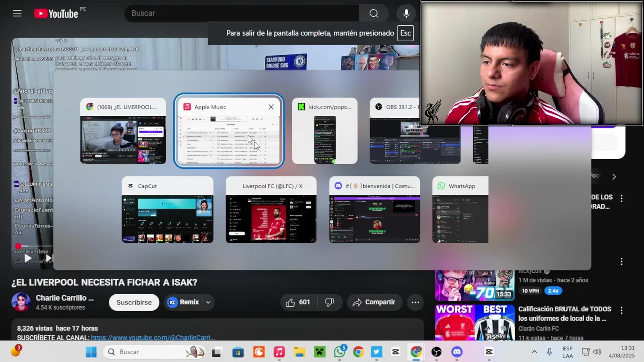Image resolution: width=644 pixels, height=362 pixels.
Task: Show hidden system tray icons
Action: click(x=534, y=352)
